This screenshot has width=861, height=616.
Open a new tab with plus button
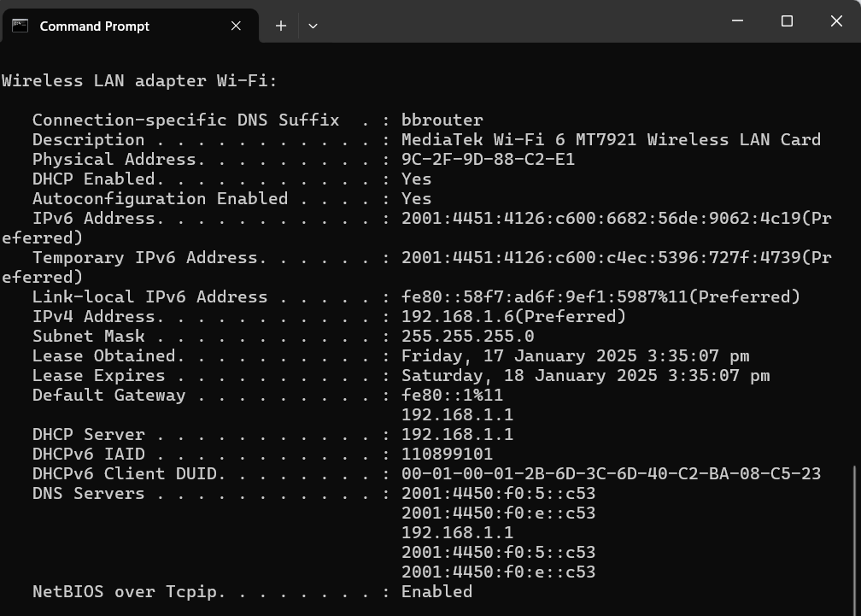pos(280,26)
